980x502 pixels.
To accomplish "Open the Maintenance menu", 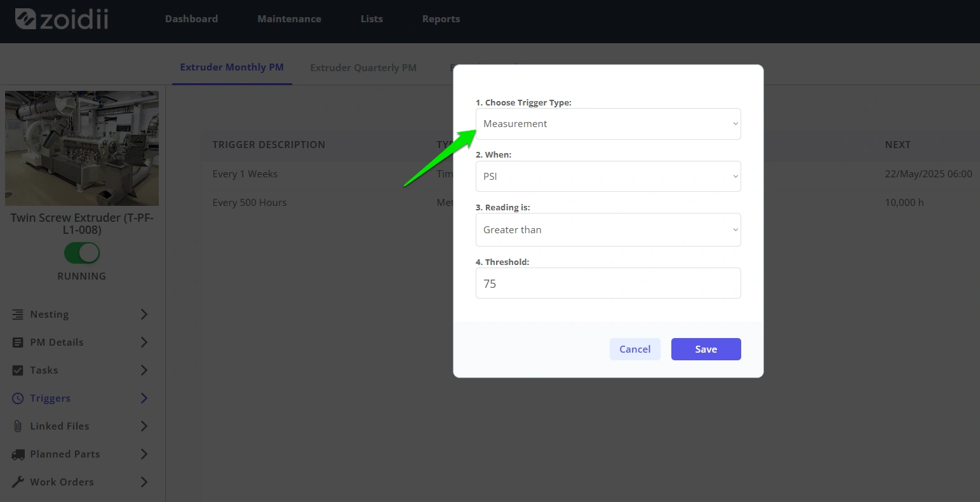I will coord(289,19).
